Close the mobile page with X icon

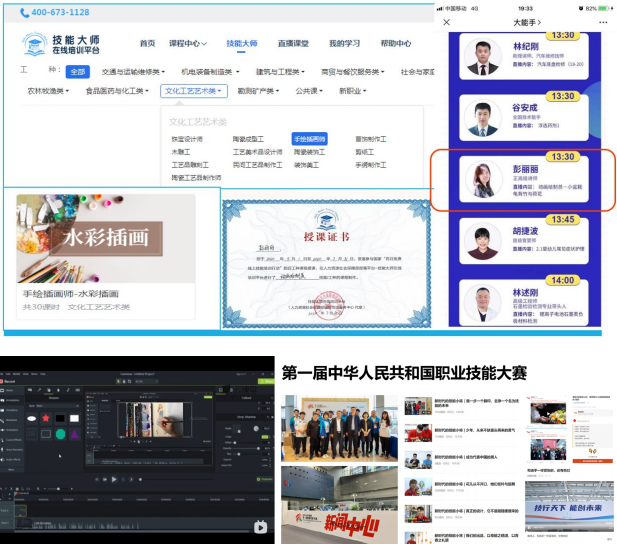tap(446, 22)
